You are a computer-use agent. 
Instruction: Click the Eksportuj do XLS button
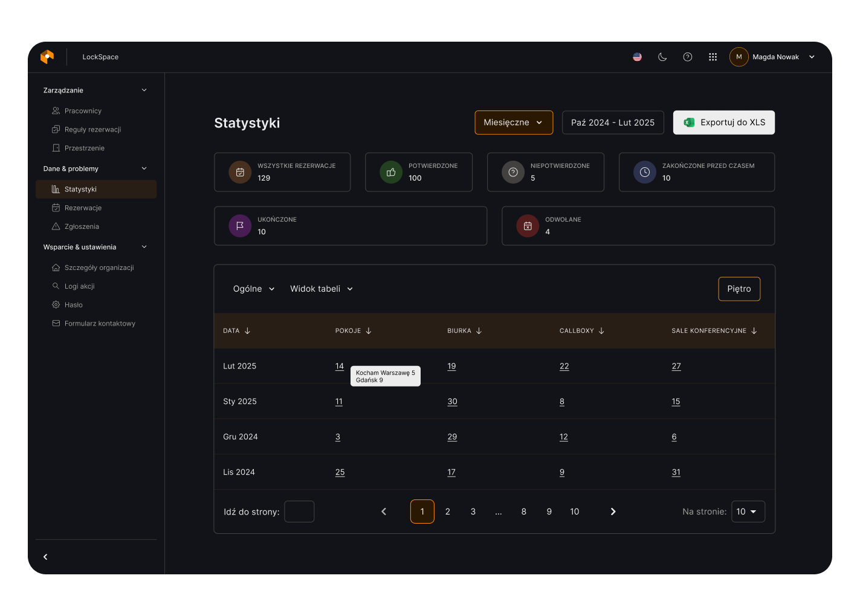[724, 123]
